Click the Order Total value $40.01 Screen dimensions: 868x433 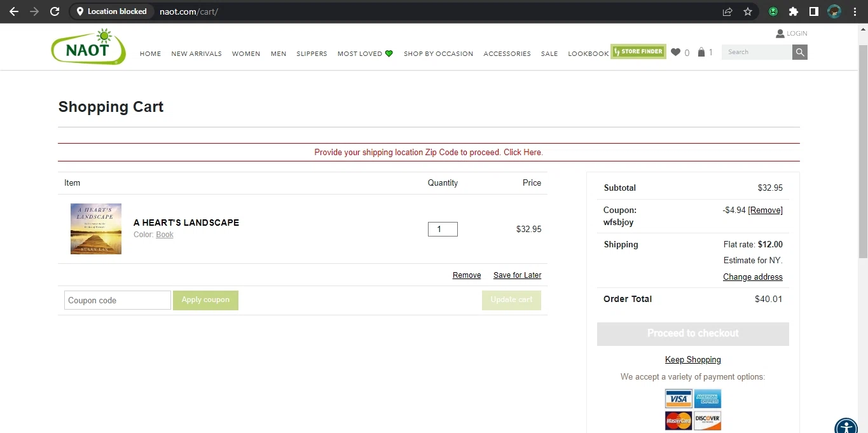pos(769,299)
